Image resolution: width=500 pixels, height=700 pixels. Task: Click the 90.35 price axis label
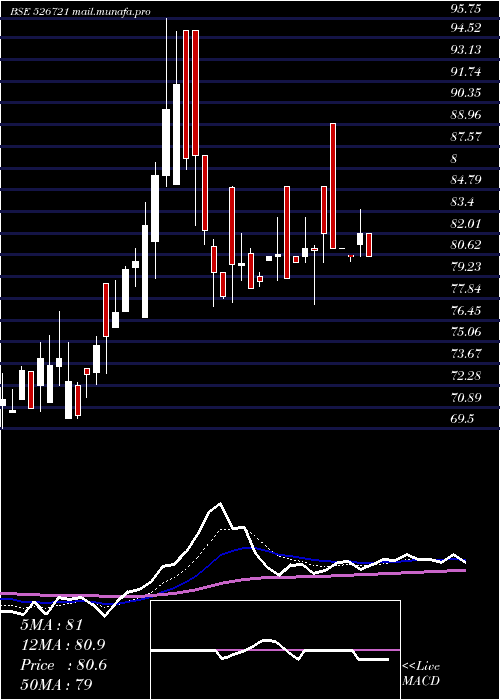click(466, 93)
